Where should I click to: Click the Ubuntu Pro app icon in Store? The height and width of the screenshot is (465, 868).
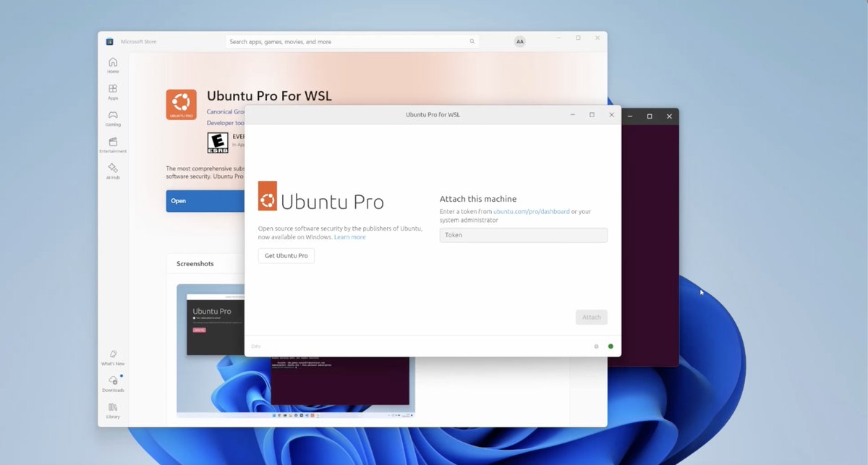click(x=181, y=105)
